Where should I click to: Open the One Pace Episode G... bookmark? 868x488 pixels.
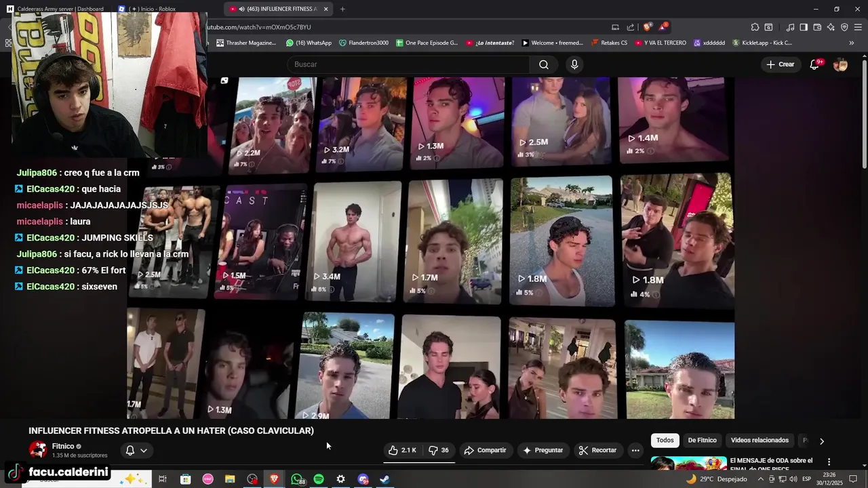pos(427,43)
